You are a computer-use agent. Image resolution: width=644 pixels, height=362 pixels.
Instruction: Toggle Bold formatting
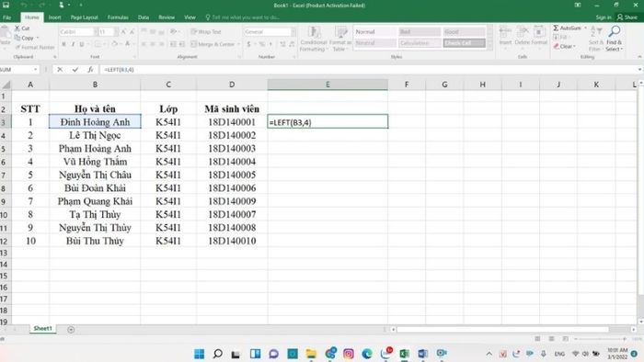point(63,44)
